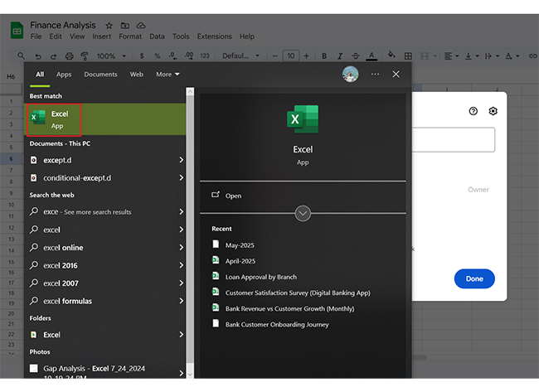
Task: Increase font size with plus
Action: click(306, 56)
